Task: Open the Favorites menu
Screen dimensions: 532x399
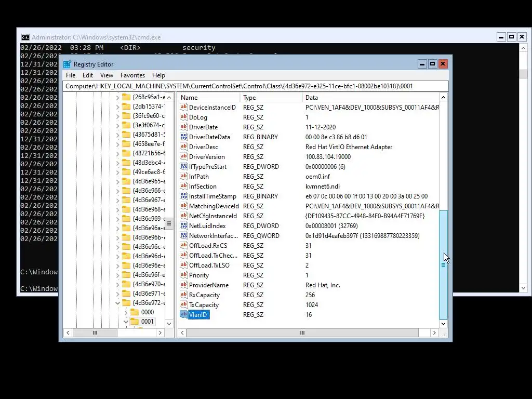Action: (x=132, y=75)
